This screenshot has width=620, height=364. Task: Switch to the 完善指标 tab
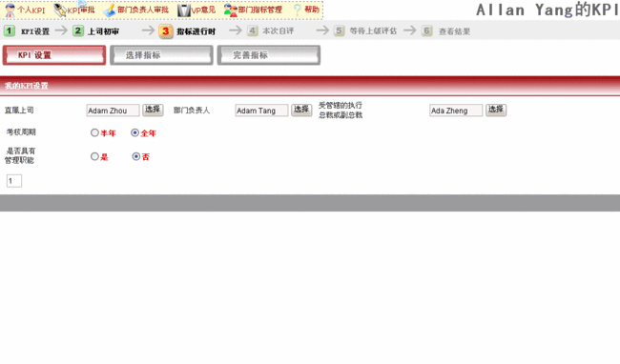[x=268, y=55]
